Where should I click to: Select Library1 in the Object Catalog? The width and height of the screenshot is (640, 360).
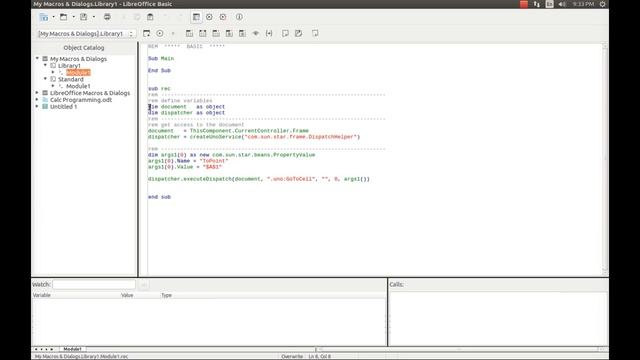pos(69,65)
